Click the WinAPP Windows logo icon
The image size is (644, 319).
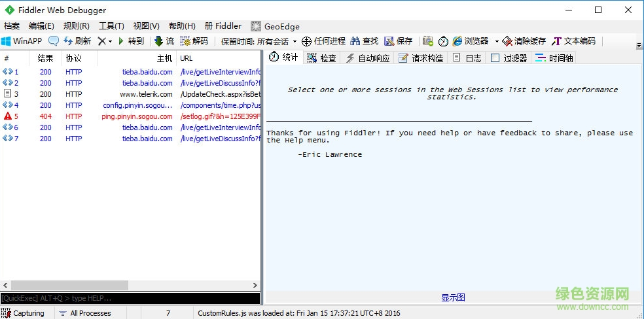click(x=6, y=41)
